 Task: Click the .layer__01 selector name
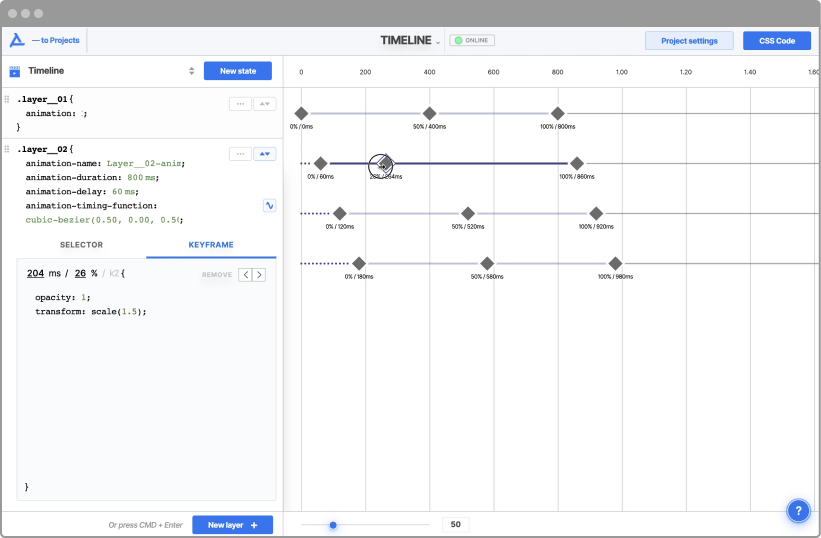[x=42, y=99]
